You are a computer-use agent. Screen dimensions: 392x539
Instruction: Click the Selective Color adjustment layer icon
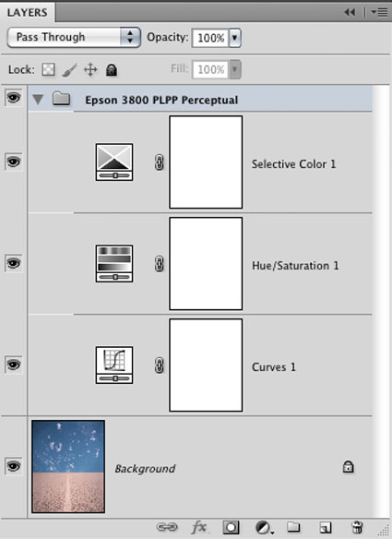pos(114,162)
